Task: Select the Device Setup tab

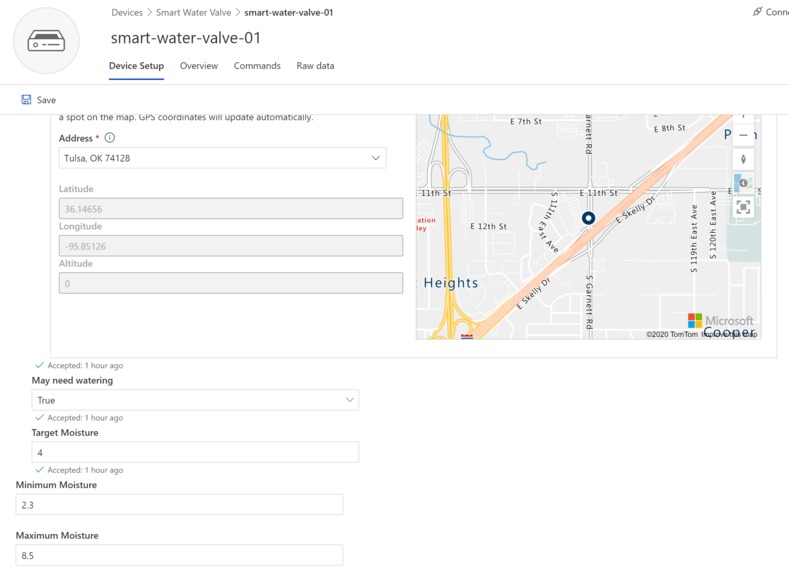Action: [x=136, y=66]
